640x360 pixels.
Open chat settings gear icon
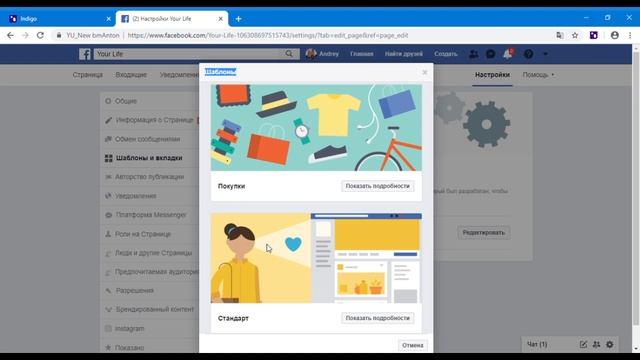tap(609, 344)
